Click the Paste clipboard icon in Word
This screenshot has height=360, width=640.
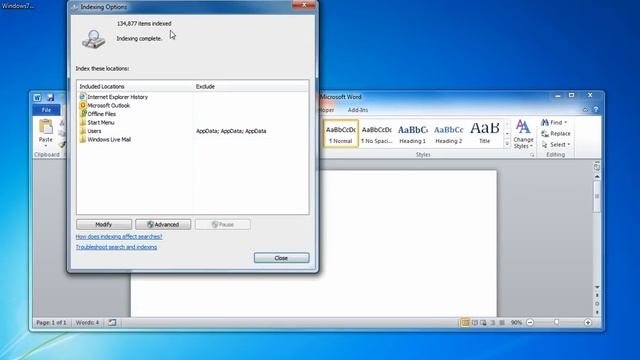(x=46, y=127)
